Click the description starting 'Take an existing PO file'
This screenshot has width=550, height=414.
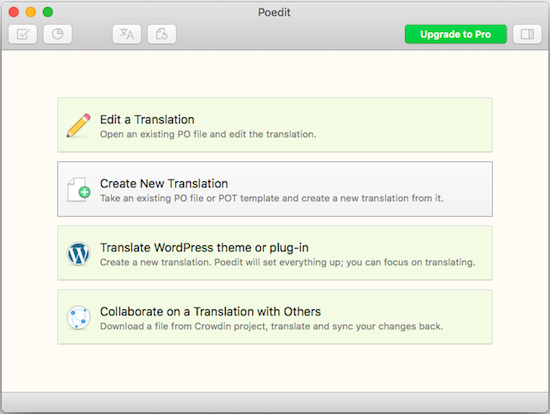tap(272, 198)
